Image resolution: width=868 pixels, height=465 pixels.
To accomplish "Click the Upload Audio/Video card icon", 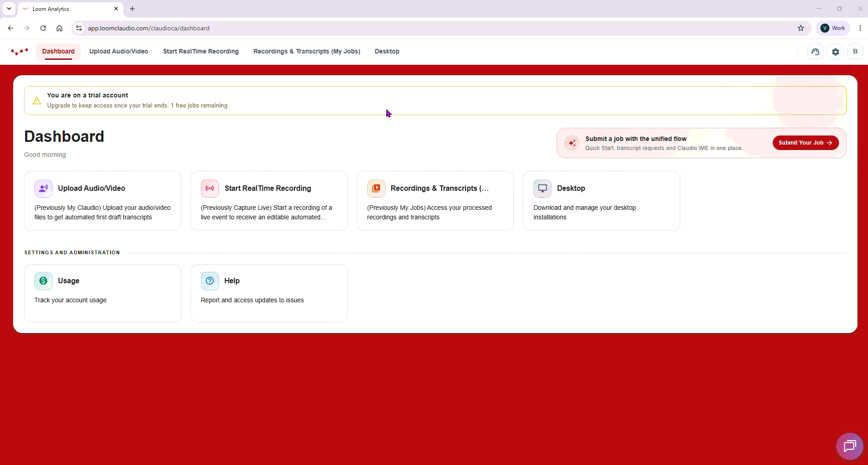I will pyautogui.click(x=44, y=189).
